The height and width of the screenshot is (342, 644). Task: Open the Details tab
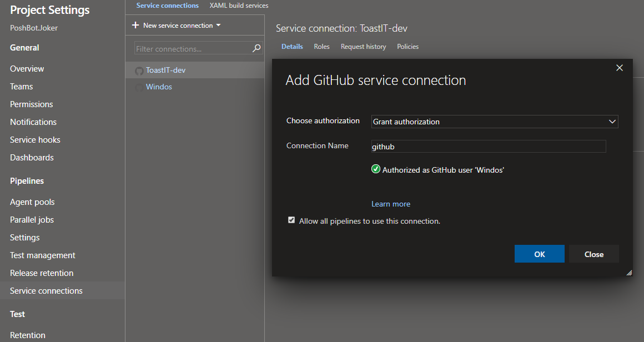(x=292, y=47)
